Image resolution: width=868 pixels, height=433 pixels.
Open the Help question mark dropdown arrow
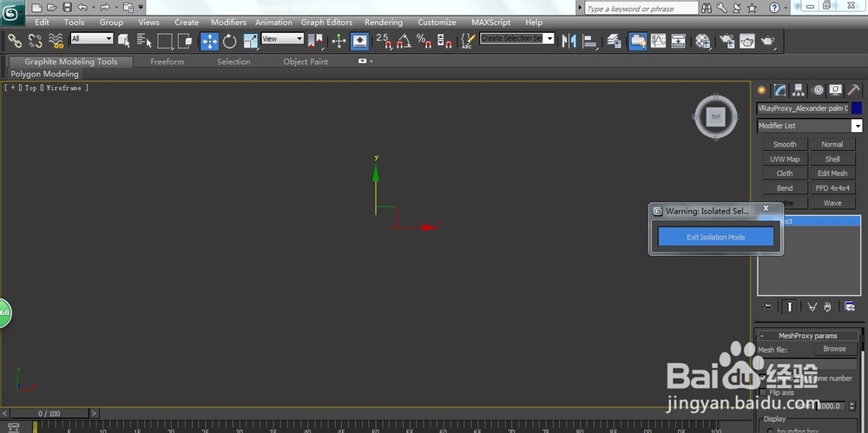click(786, 8)
